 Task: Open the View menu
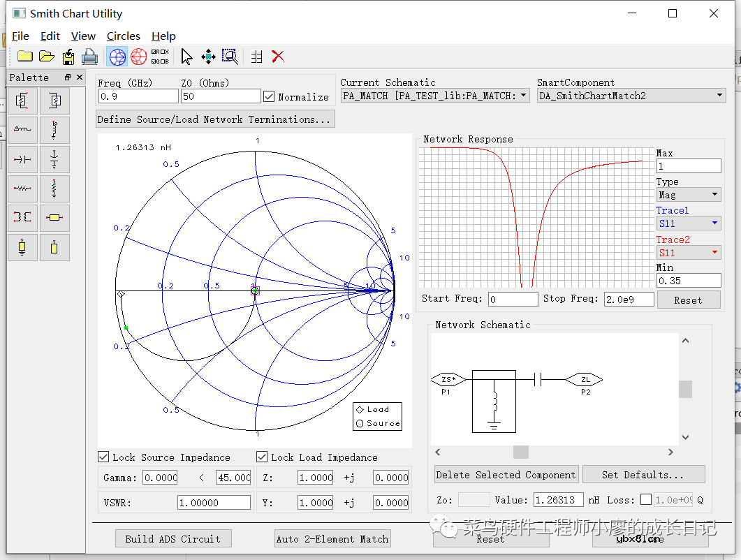pos(83,36)
